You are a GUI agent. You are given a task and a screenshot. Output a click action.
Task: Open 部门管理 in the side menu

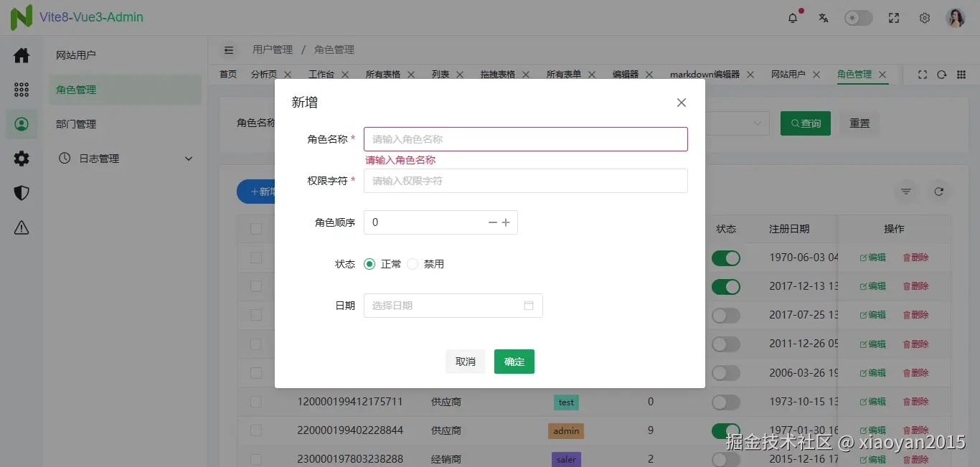[x=125, y=124]
